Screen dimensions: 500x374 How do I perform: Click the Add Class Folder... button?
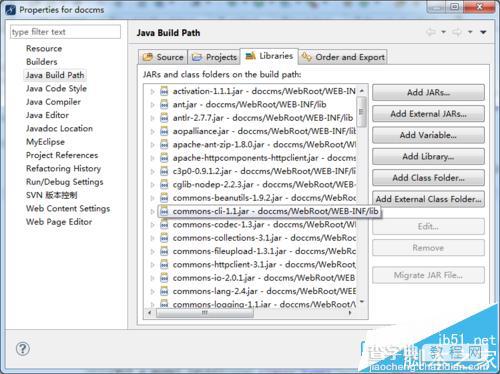[428, 178]
